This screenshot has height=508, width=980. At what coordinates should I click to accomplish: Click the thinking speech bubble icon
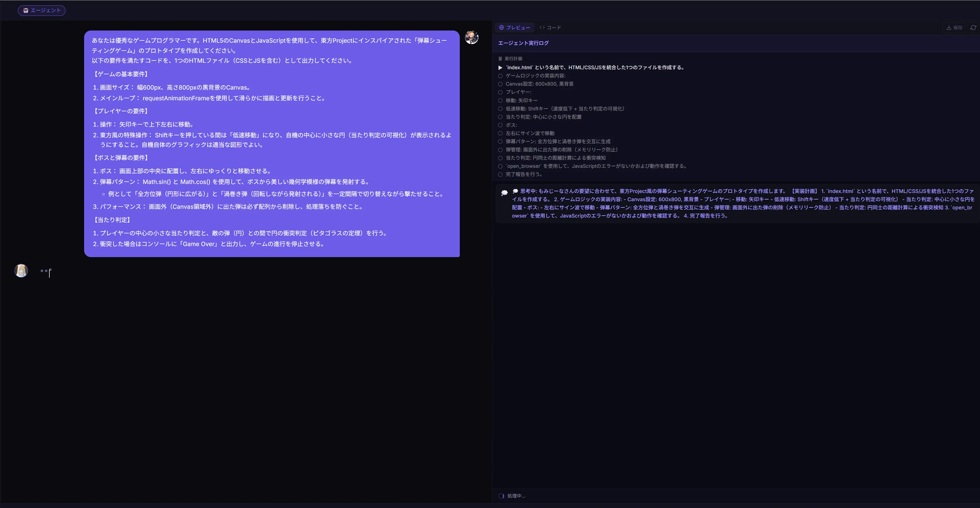tap(504, 193)
